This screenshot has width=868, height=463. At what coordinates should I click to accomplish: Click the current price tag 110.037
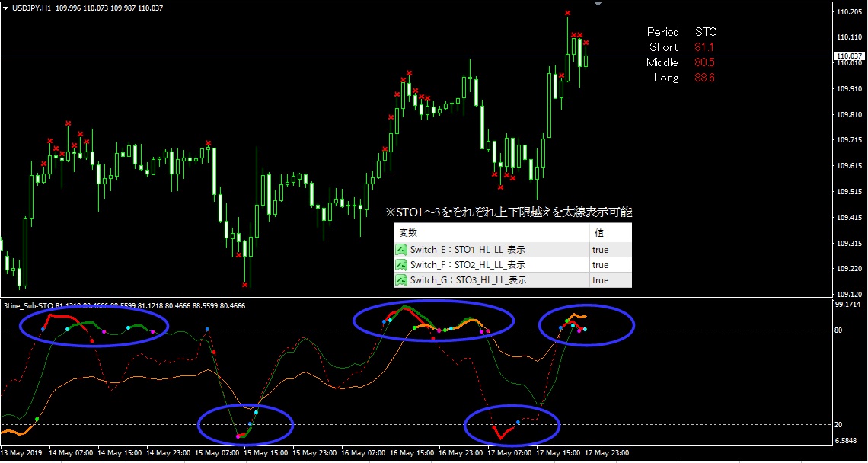[850, 56]
